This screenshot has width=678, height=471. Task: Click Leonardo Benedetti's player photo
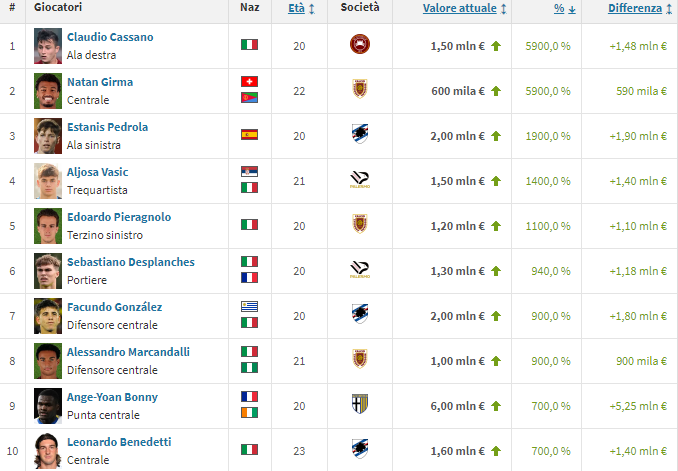46,450
